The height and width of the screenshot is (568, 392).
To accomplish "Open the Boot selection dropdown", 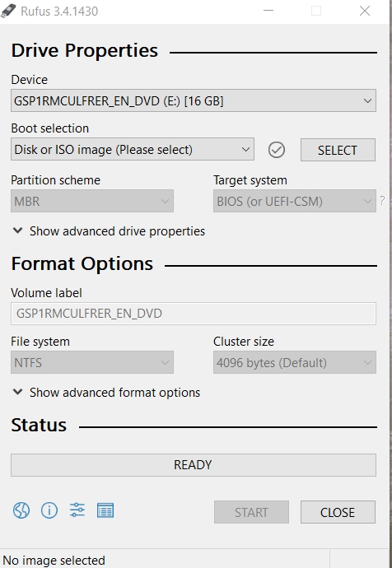I will click(133, 149).
